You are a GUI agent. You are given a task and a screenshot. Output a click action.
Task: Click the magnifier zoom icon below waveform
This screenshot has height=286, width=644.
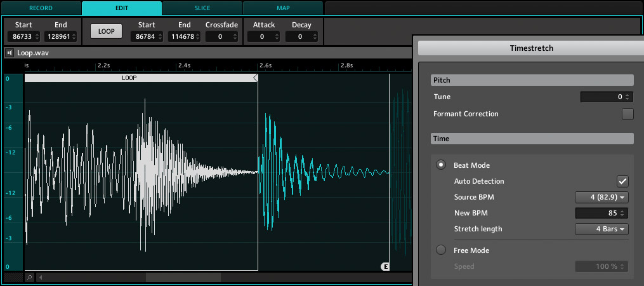(x=30, y=277)
